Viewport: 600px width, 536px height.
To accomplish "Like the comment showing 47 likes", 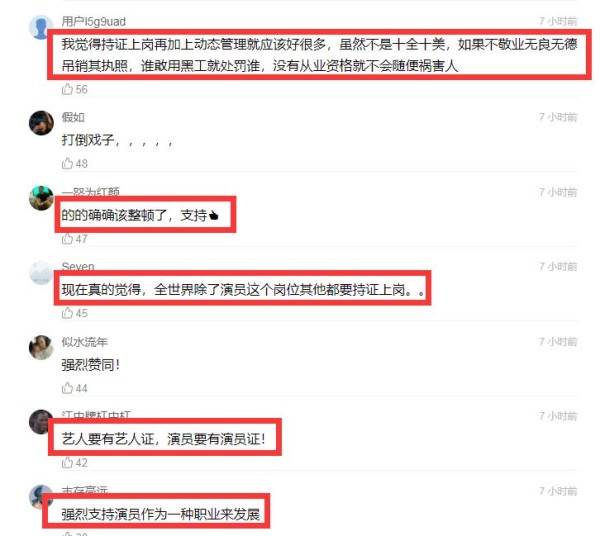I will (x=67, y=239).
